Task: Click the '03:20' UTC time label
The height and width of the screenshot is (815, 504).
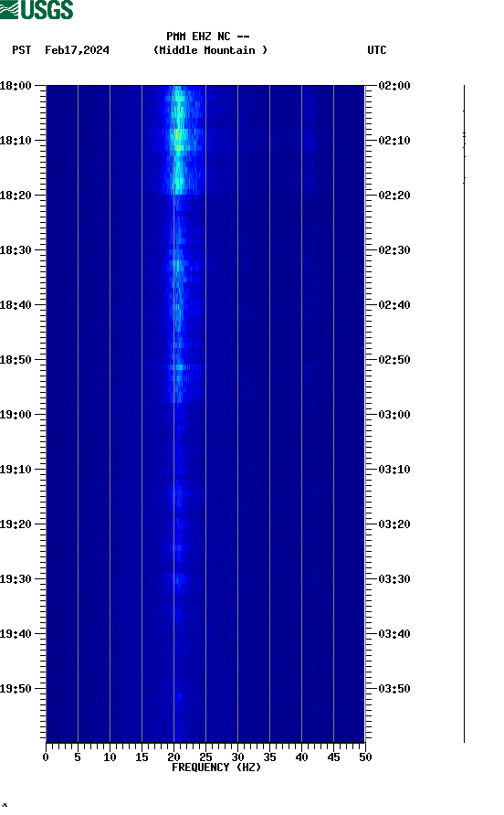Action: 394,524
